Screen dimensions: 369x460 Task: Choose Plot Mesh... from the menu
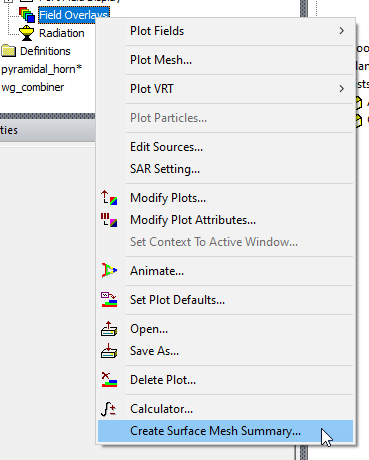(x=161, y=60)
